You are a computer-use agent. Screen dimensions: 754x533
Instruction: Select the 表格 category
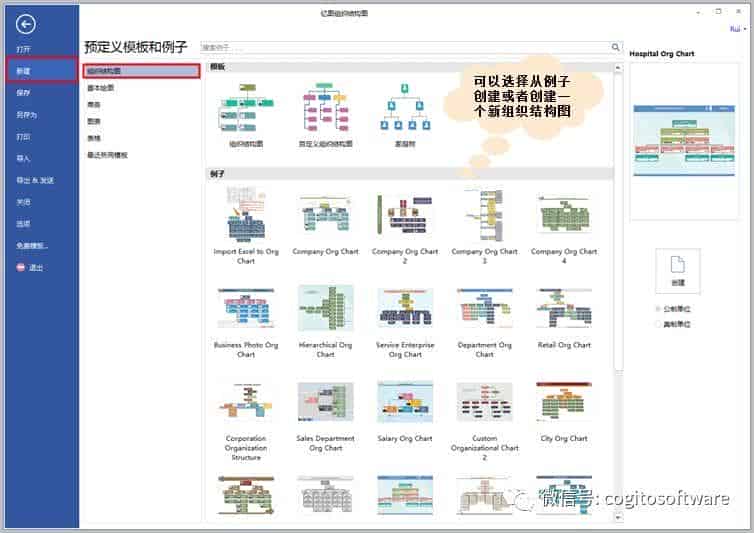click(x=94, y=138)
